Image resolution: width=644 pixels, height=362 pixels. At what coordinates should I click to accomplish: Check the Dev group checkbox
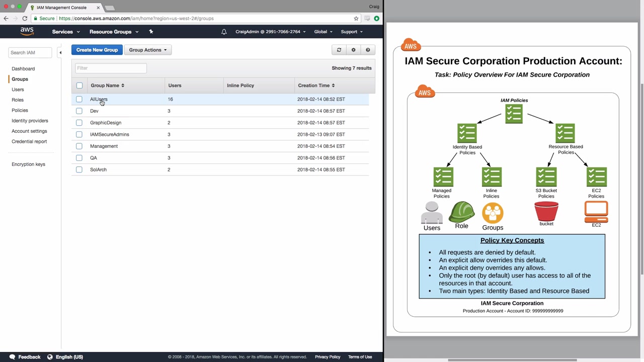point(79,111)
